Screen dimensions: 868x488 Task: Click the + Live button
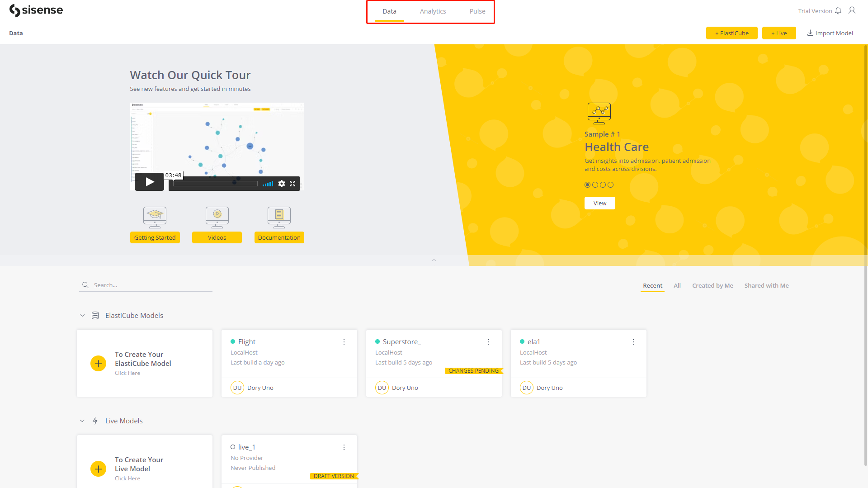pos(779,33)
